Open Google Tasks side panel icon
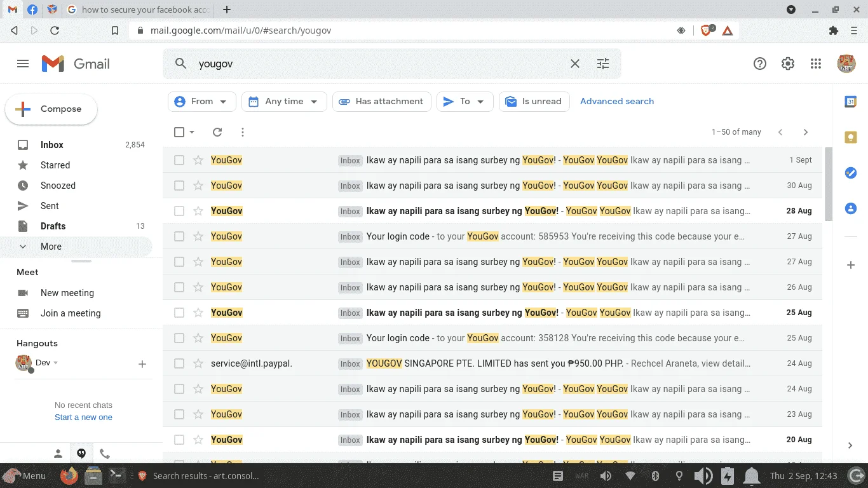 tap(851, 173)
